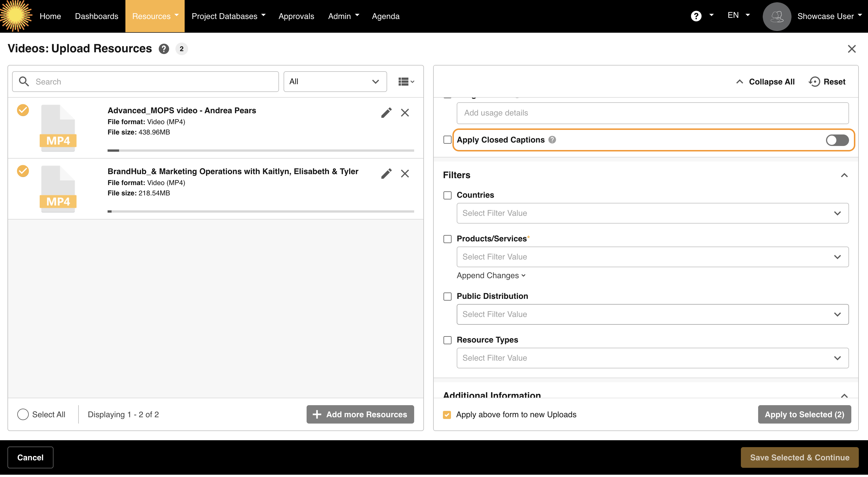Click the 2 count badge beside title
The width and height of the screenshot is (868, 477).
pyautogui.click(x=181, y=49)
